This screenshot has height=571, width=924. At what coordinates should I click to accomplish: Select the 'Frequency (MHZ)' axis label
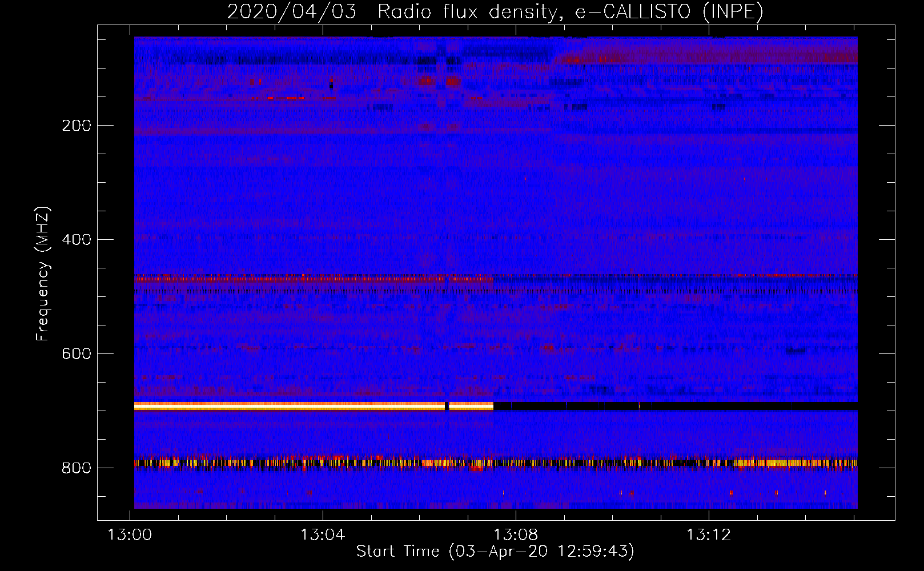point(43,274)
